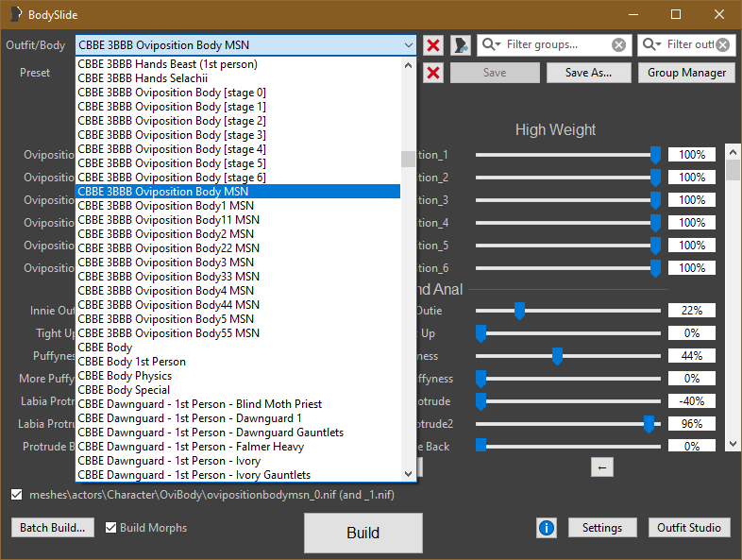Select CBBE 3BBB Oviposition Body55 MSN
742x560 pixels.
(238, 333)
